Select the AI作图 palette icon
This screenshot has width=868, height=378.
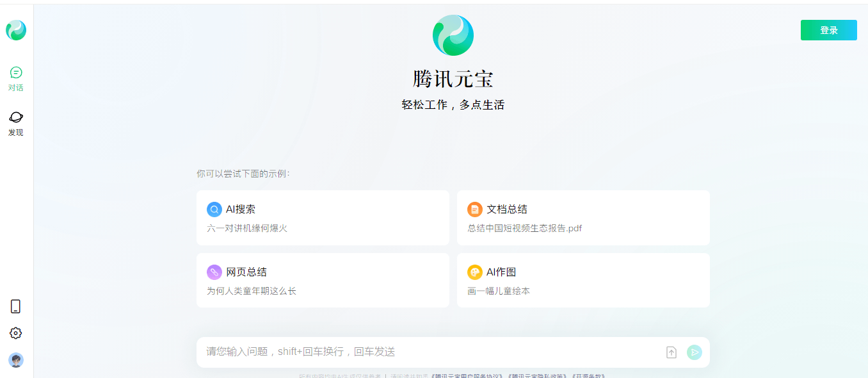point(474,272)
